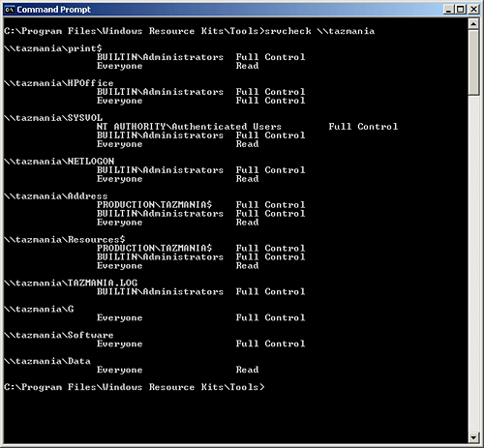The image size is (484, 448).
Task: Click the vertical scrollbar thumb
Action: [473, 62]
